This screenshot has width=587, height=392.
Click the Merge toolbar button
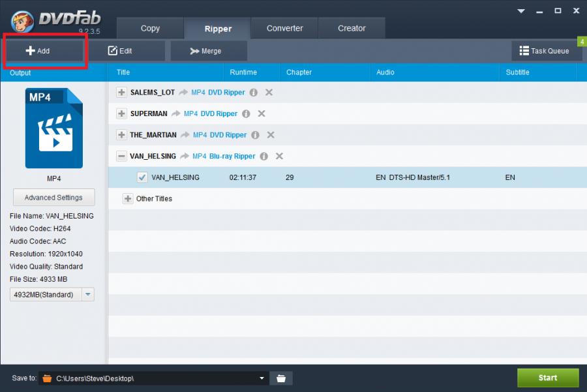(x=208, y=51)
